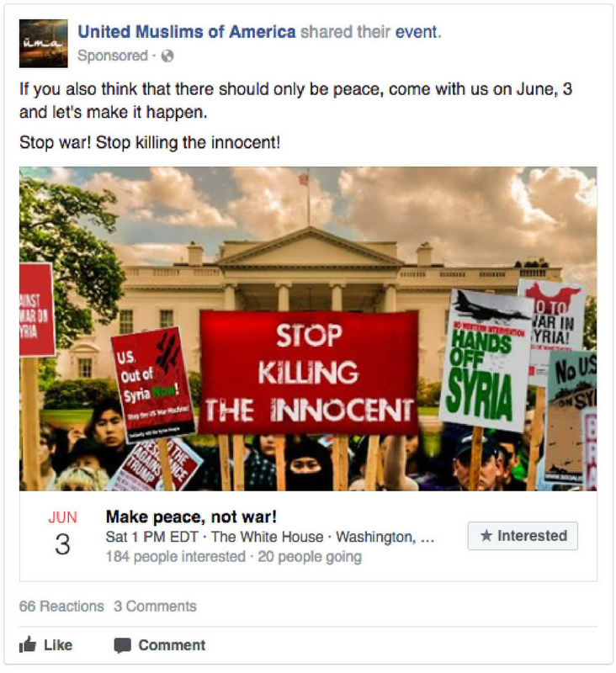Click the post text 'Stop war! Stop killing the innocent!'
This screenshot has height=673, width=616.
150,142
